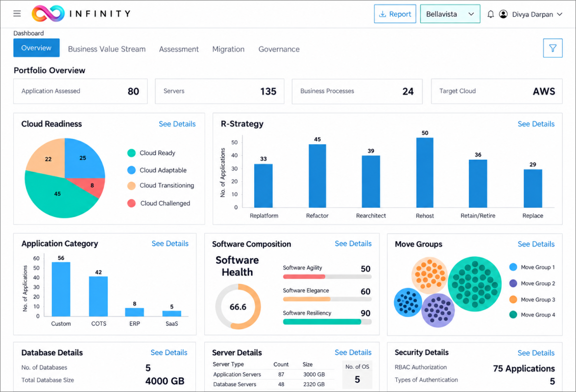
Task: Click the '4000 GB' database size value
Action: tap(165, 381)
